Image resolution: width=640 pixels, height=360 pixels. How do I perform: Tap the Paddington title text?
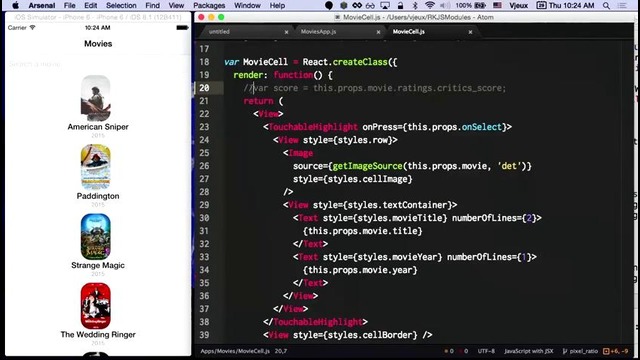coord(98,196)
